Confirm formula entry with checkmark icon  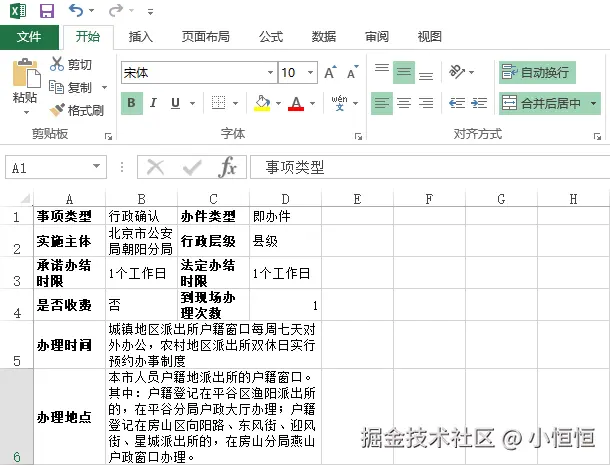point(192,168)
